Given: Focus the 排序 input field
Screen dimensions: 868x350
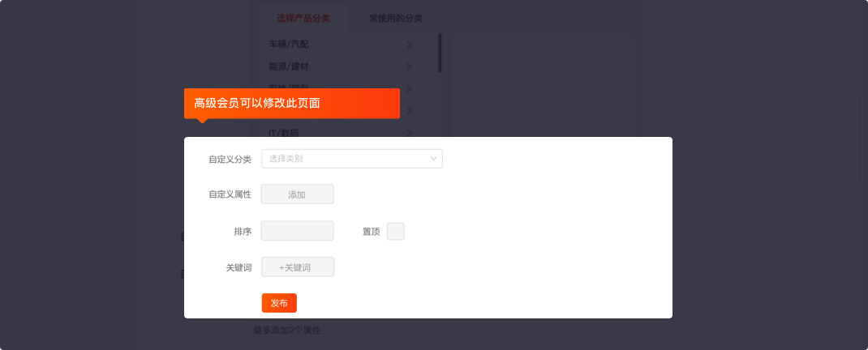Looking at the screenshot, I should point(298,232).
